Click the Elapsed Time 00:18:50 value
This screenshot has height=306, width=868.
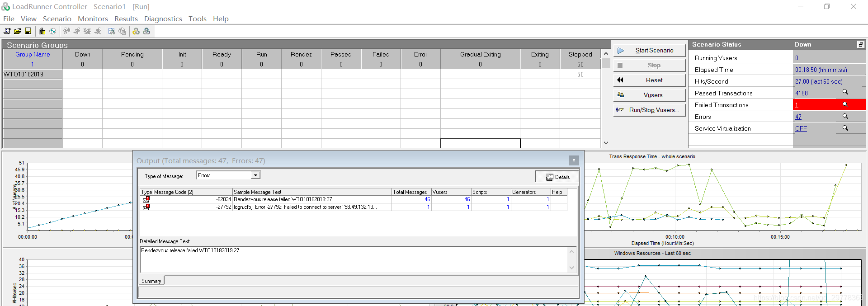(x=821, y=70)
